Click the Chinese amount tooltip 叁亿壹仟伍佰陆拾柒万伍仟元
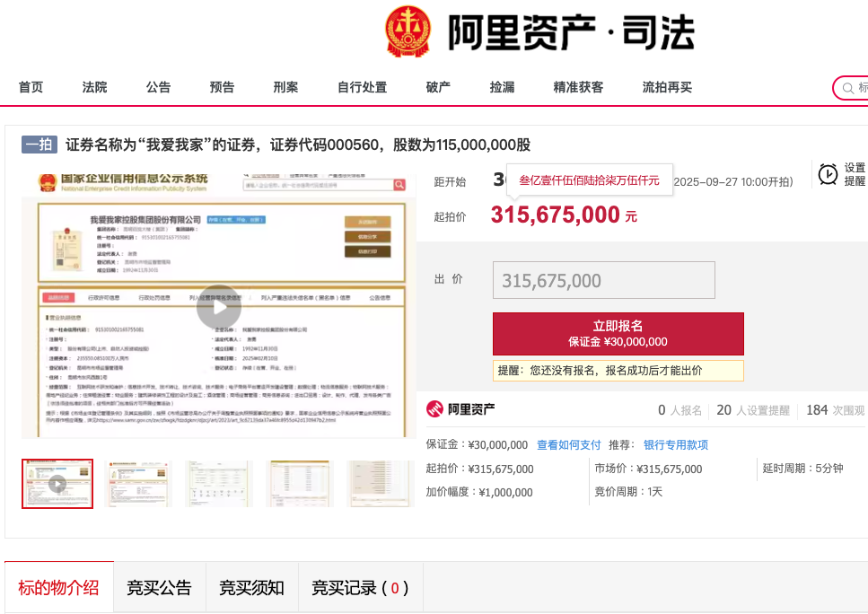Image resolution: width=868 pixels, height=614 pixels. 590,180
